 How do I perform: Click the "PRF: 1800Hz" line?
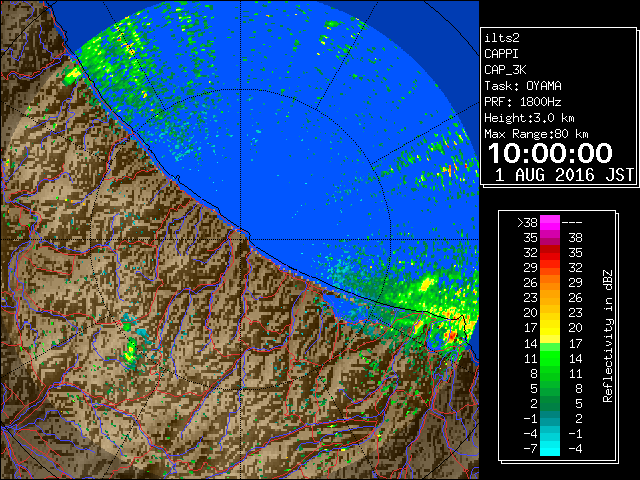[523, 102]
